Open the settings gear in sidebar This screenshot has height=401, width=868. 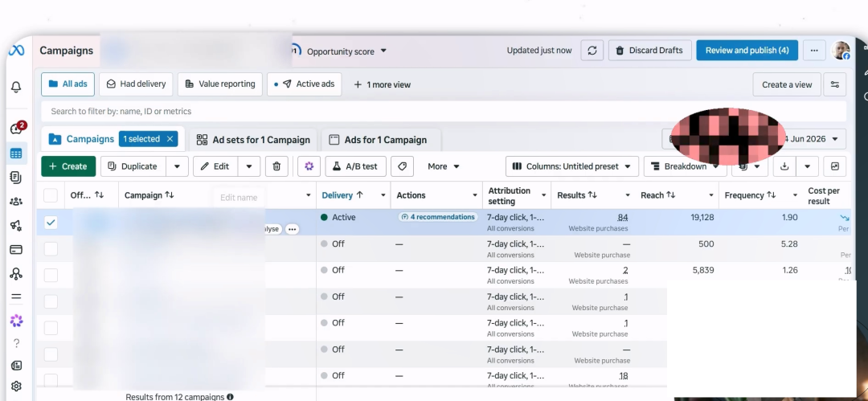click(x=16, y=386)
